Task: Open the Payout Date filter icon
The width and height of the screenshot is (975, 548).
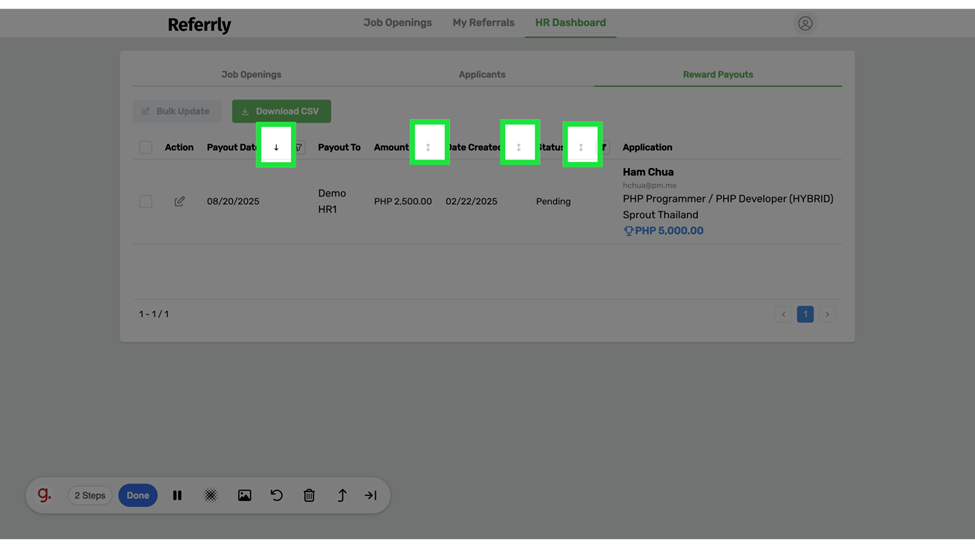Action: tap(298, 147)
